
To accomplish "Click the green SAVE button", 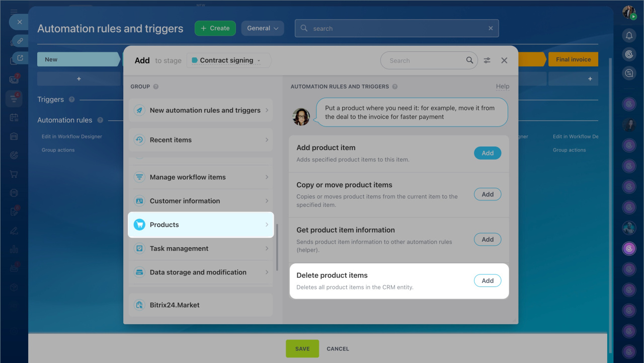I will (x=302, y=348).
